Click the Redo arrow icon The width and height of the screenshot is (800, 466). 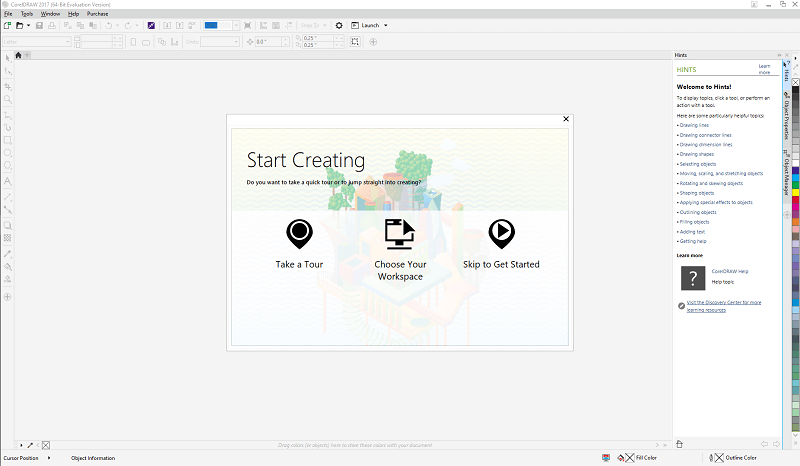[x=128, y=25]
